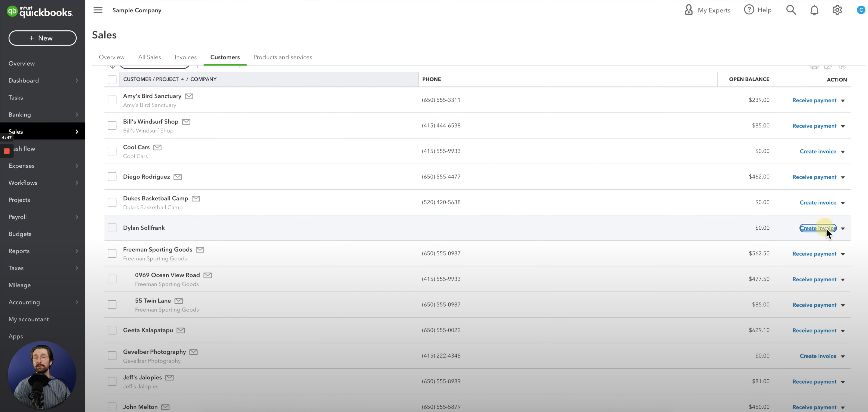868x412 pixels.
Task: Click Receive payment for Bill's Windsurf Shop
Action: (x=814, y=126)
